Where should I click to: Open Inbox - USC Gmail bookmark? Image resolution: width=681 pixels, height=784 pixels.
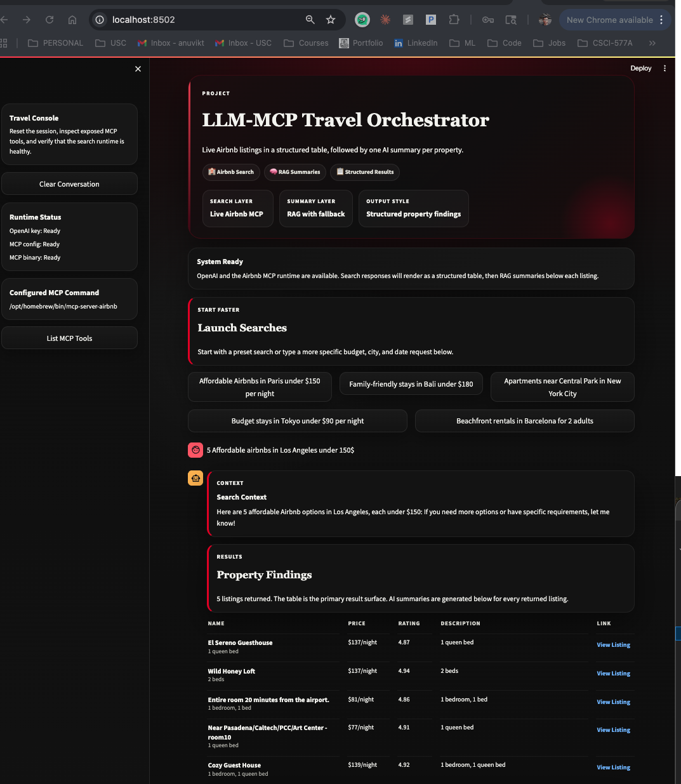[243, 43]
